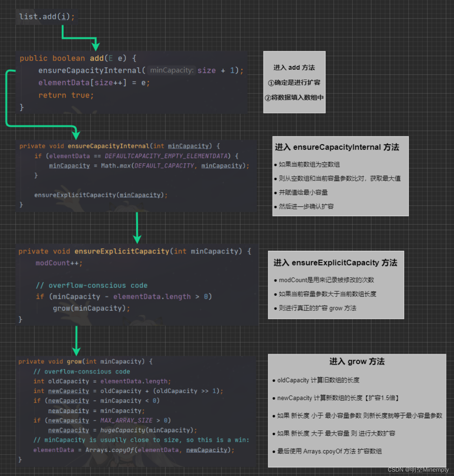
Task: Click the 'modCount是用来记录被修改的次数' bullet
Action: click(x=324, y=280)
